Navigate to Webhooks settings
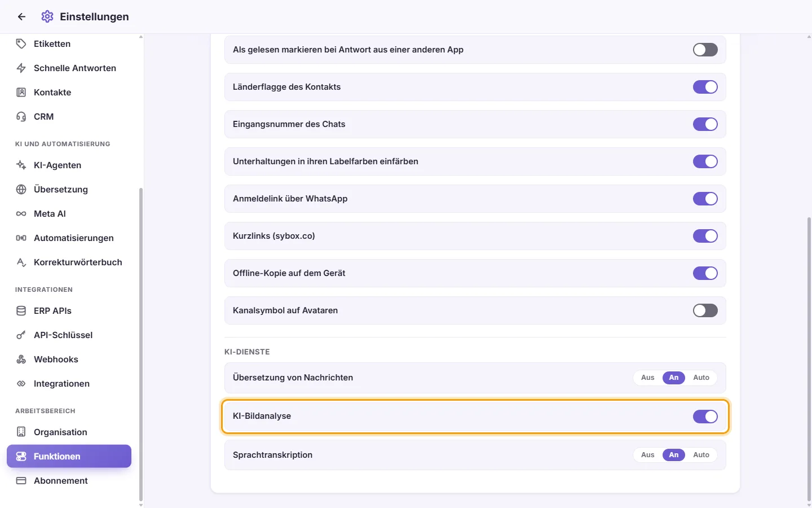The height and width of the screenshot is (508, 812). (69, 360)
